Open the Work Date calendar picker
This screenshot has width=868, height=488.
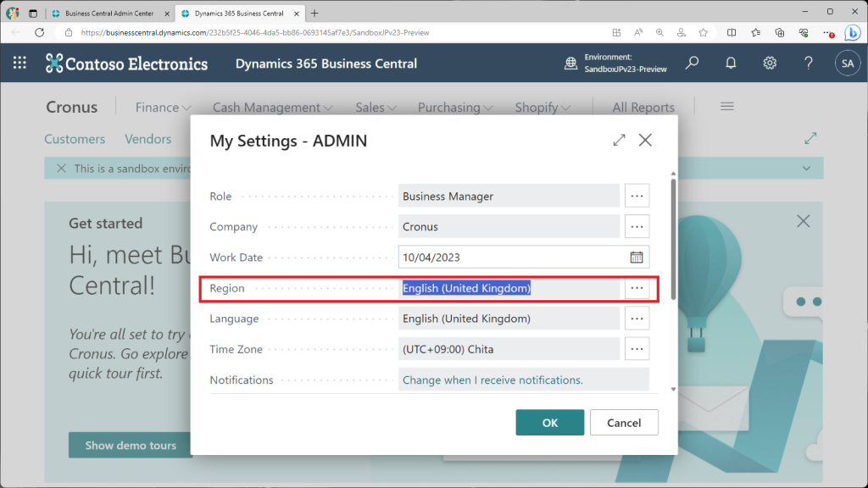click(637, 258)
